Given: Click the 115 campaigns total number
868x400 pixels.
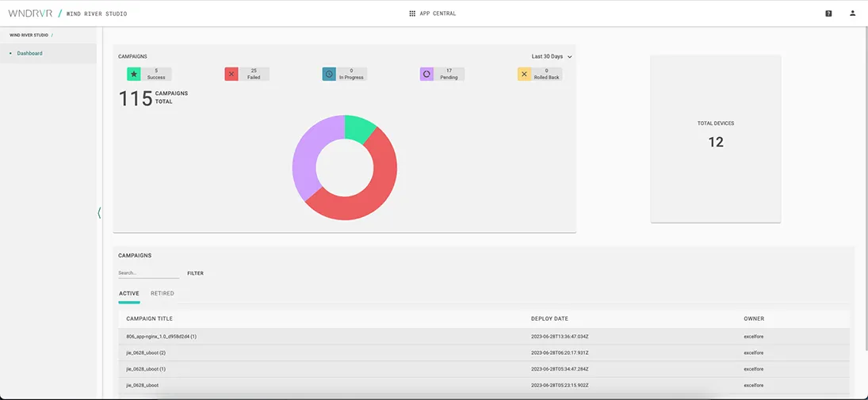Looking at the screenshot, I should coord(136,98).
